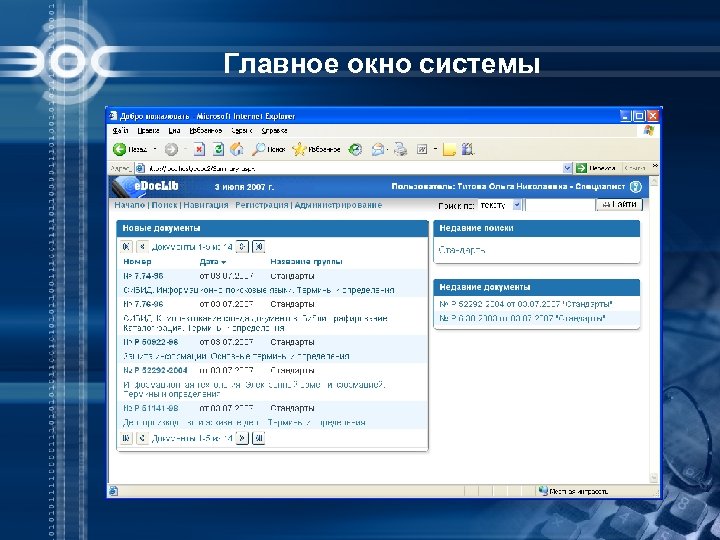Screen dimensions: 720x540
Task: Click page scrollbar up arrow
Action: click(654, 182)
